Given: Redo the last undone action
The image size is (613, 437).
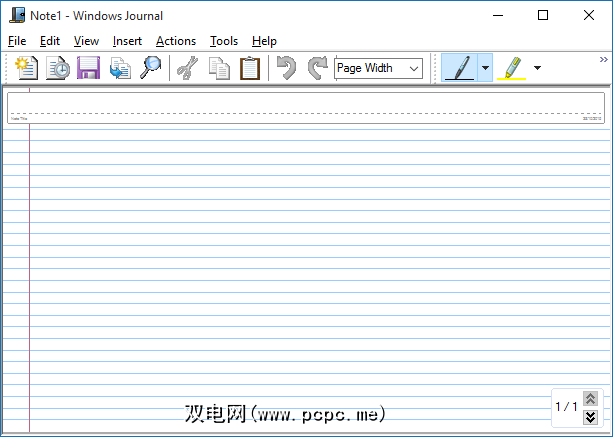Looking at the screenshot, I should 317,68.
